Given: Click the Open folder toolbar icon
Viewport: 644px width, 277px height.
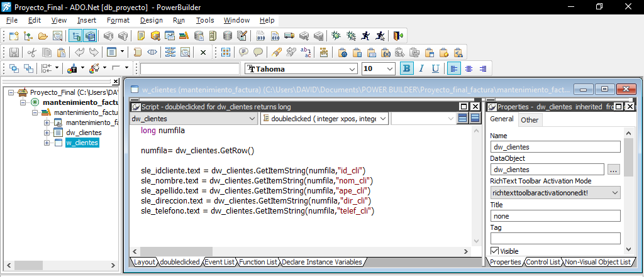Looking at the screenshot, I should (x=43, y=36).
